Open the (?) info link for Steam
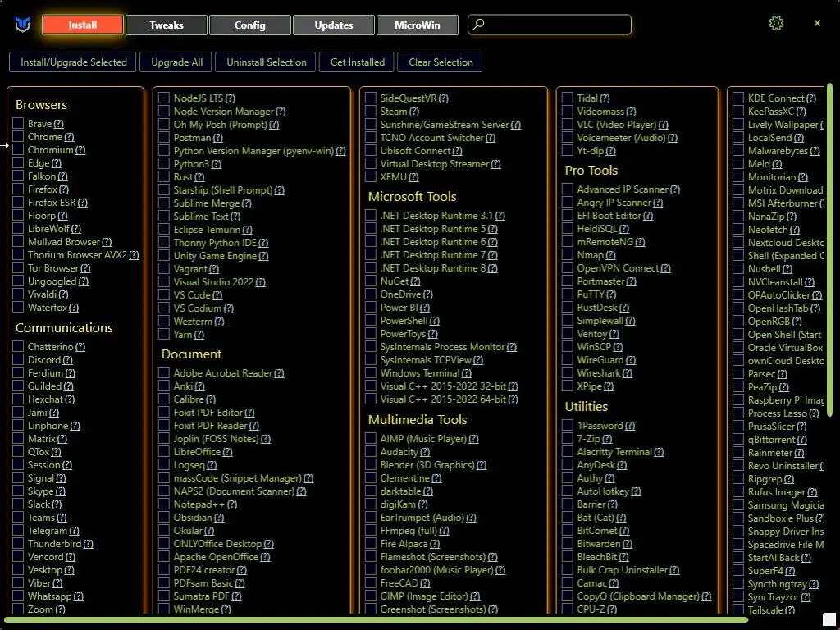The height and width of the screenshot is (630, 840). point(414,112)
